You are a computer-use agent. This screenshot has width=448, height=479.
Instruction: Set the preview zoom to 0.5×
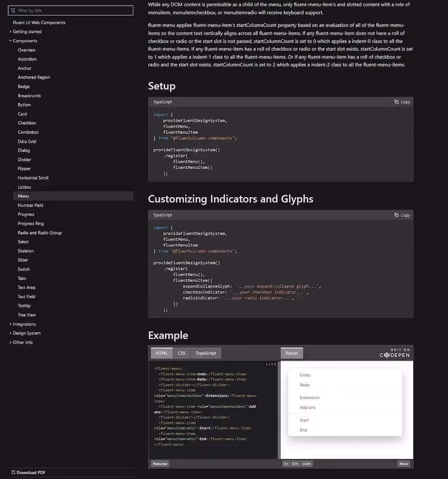(295, 464)
